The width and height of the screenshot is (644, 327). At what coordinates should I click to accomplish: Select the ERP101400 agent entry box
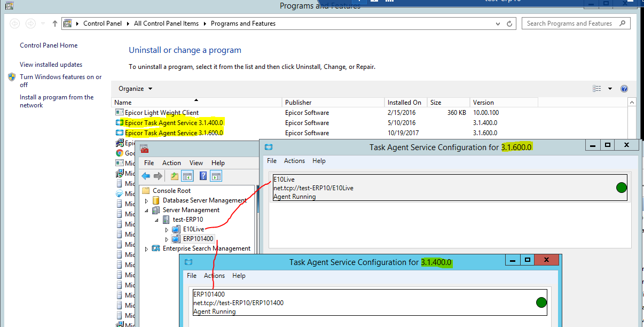coord(370,303)
